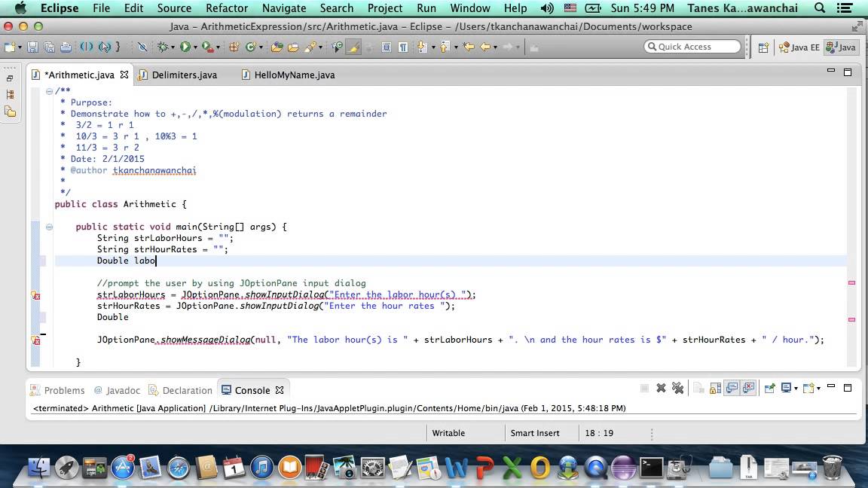
Task: Click the error marker beside the showMessageDialog line
Action: point(35,340)
